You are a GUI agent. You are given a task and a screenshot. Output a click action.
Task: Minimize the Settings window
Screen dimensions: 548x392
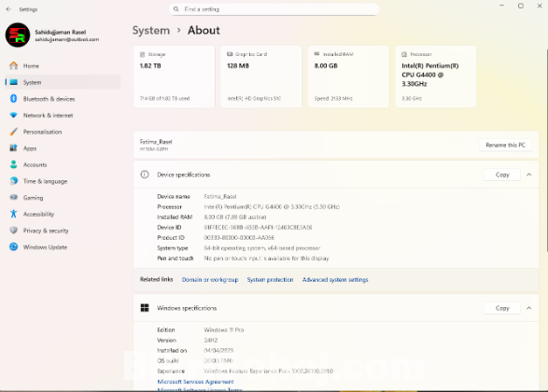pyautogui.click(x=502, y=6)
